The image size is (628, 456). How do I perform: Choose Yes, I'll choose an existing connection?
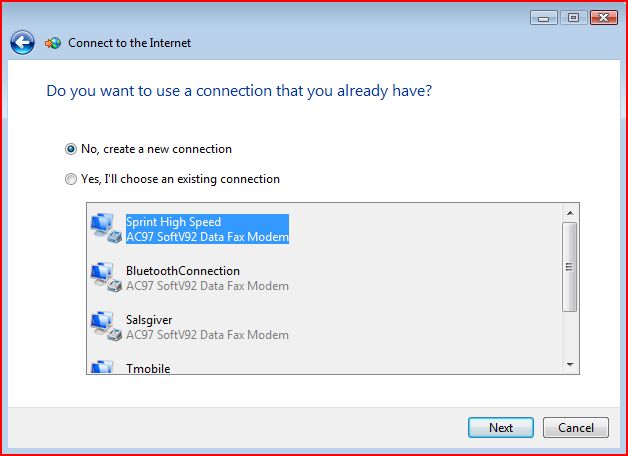tap(172, 179)
